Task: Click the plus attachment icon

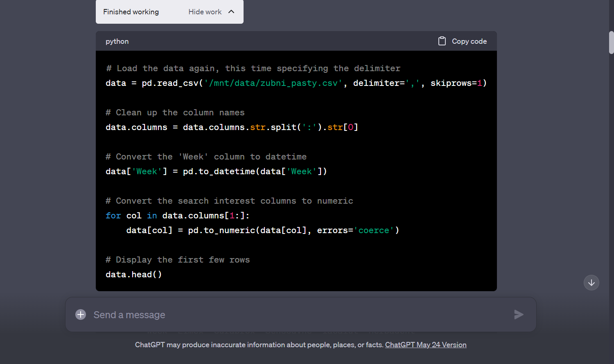Action: pyautogui.click(x=81, y=315)
